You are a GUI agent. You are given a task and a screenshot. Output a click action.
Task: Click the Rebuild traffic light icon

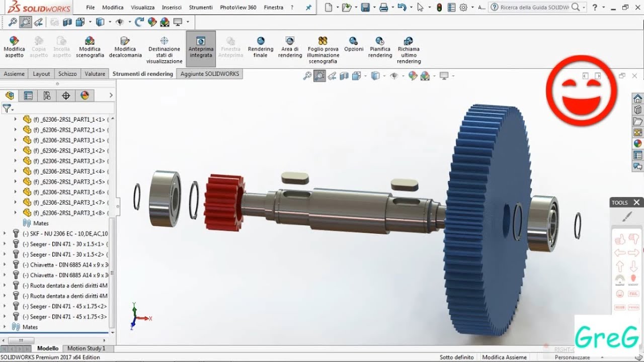[x=439, y=8]
